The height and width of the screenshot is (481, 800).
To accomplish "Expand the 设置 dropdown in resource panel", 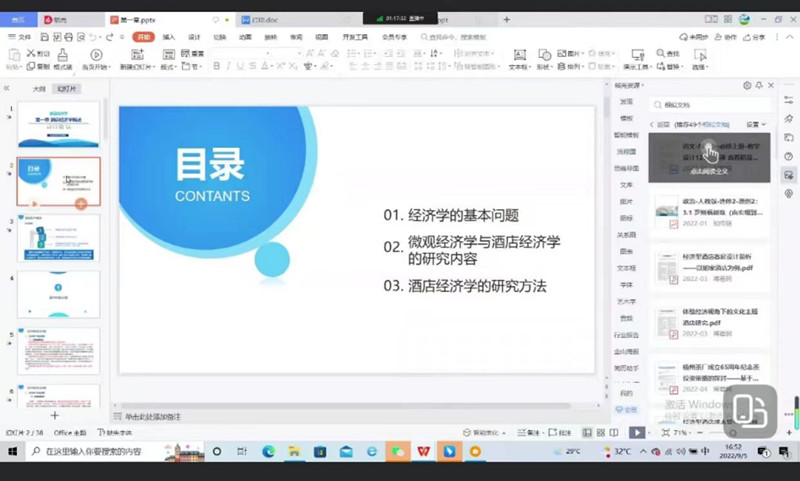I will (x=756, y=124).
